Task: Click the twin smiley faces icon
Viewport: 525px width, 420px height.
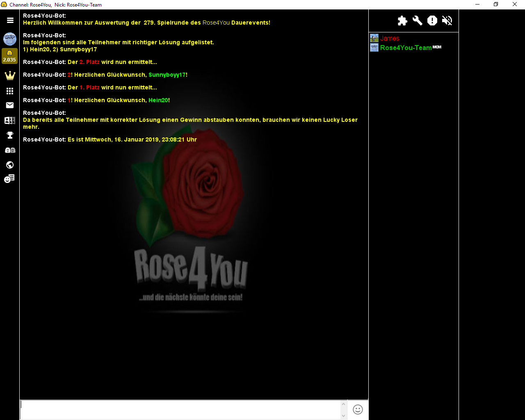Action: [10, 150]
